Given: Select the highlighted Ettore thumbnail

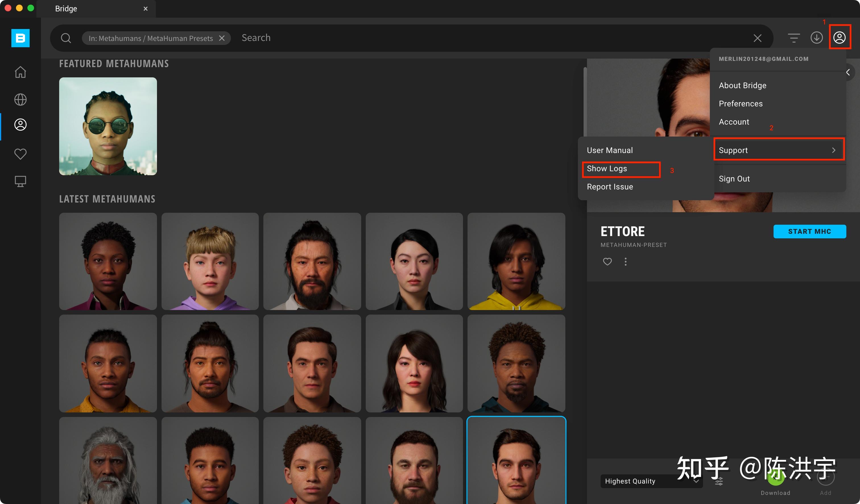Looking at the screenshot, I should 516,460.
